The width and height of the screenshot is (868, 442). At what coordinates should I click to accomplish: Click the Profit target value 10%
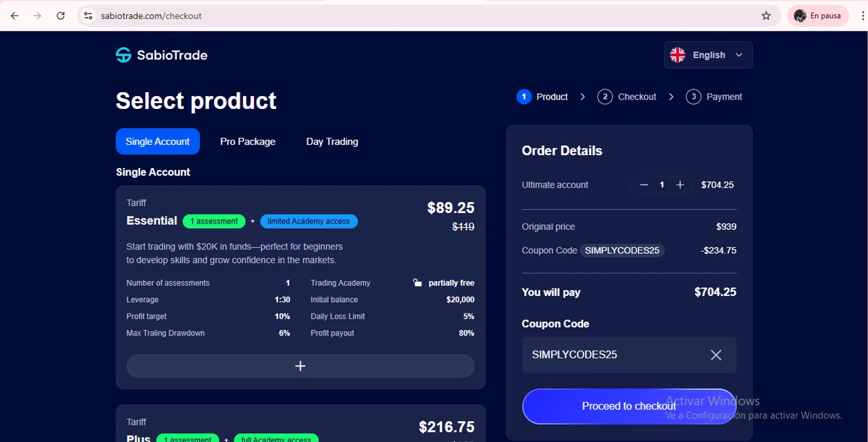(x=282, y=316)
